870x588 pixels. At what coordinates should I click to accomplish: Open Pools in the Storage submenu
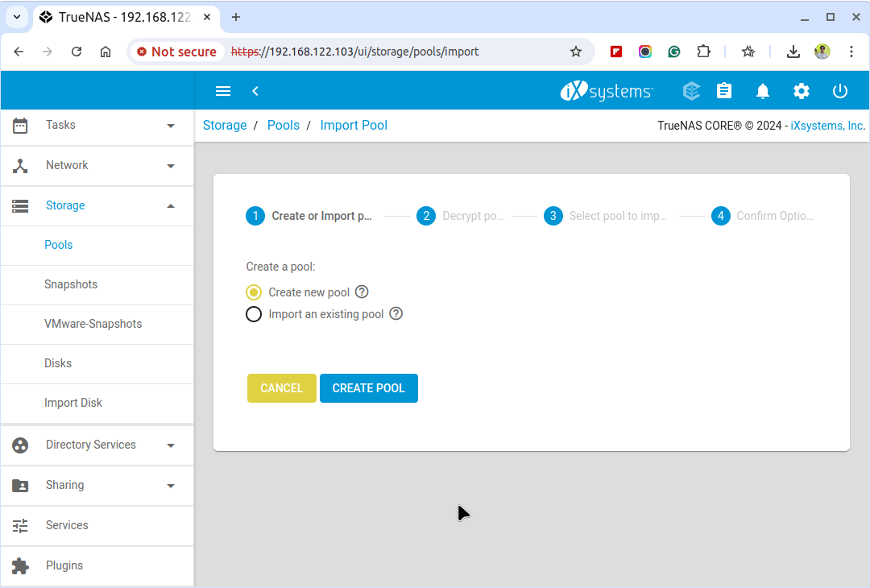pyautogui.click(x=97, y=245)
